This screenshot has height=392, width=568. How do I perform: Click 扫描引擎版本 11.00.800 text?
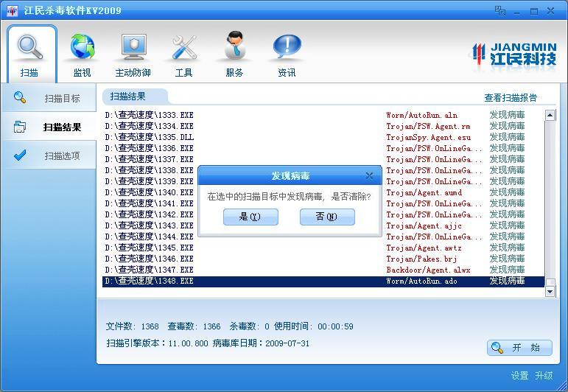[157, 343]
